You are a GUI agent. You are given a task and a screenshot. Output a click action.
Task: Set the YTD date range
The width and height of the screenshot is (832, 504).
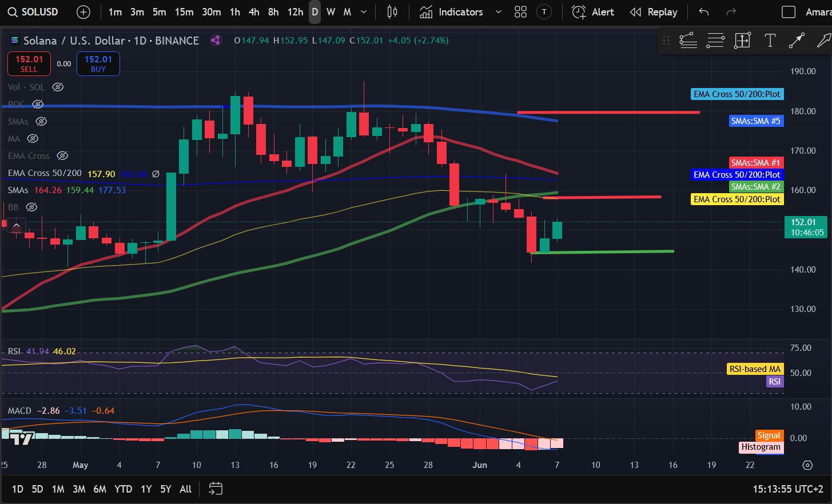click(x=123, y=489)
